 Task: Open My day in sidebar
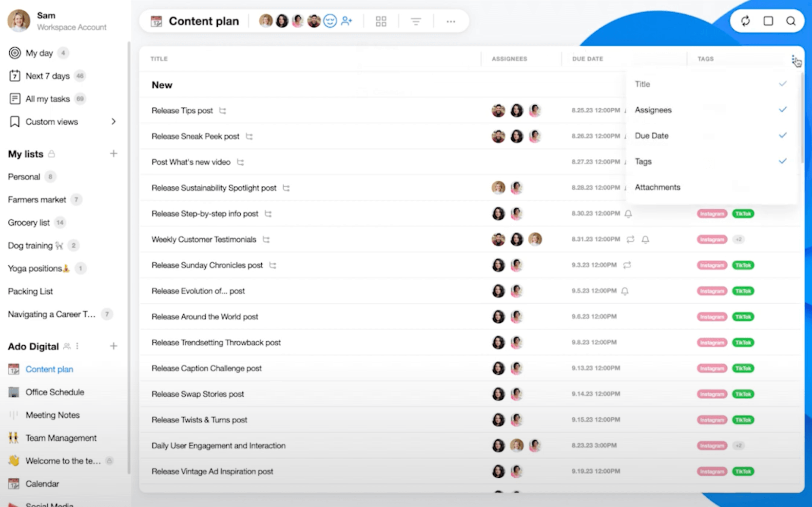[39, 53]
